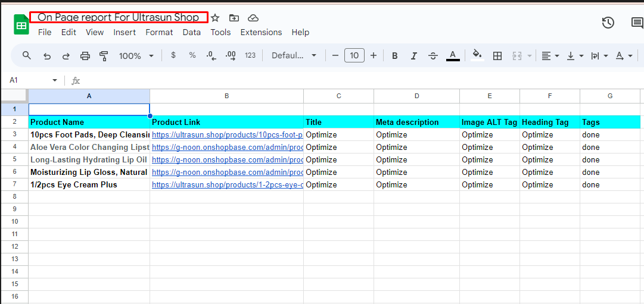
Task: Check the cloud save status icon
Action: click(x=253, y=18)
